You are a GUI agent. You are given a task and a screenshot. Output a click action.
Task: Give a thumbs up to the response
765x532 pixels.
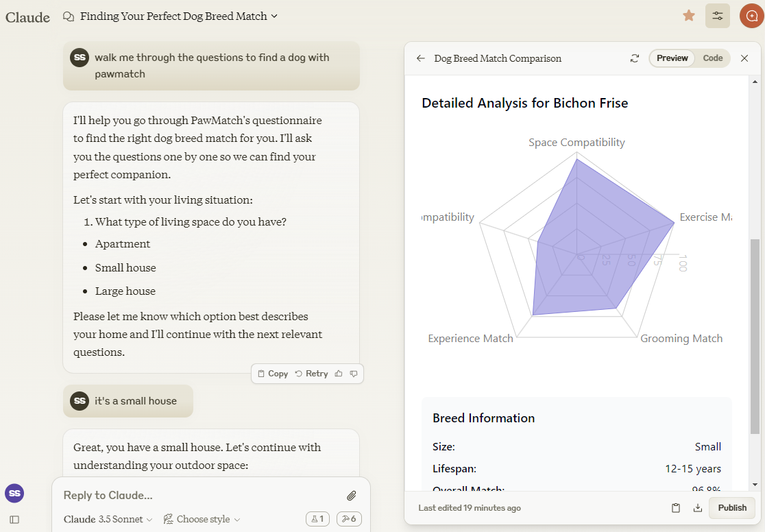pos(339,374)
